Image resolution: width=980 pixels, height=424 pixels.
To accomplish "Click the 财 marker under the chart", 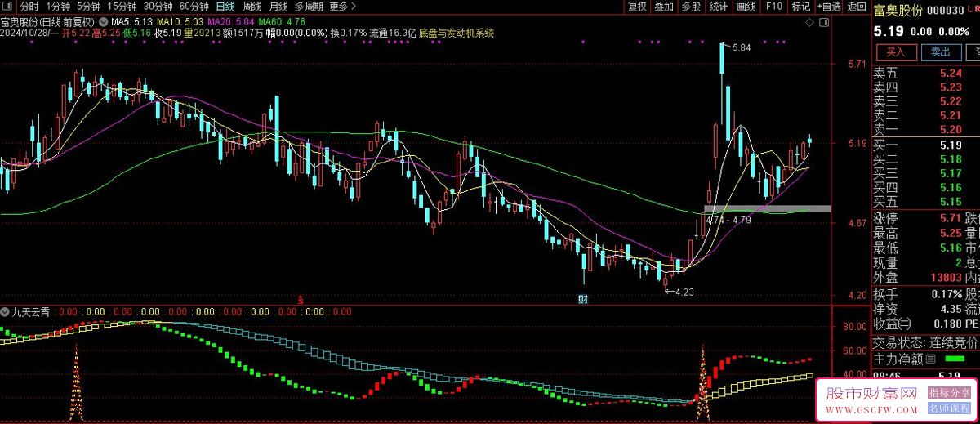I will [584, 299].
